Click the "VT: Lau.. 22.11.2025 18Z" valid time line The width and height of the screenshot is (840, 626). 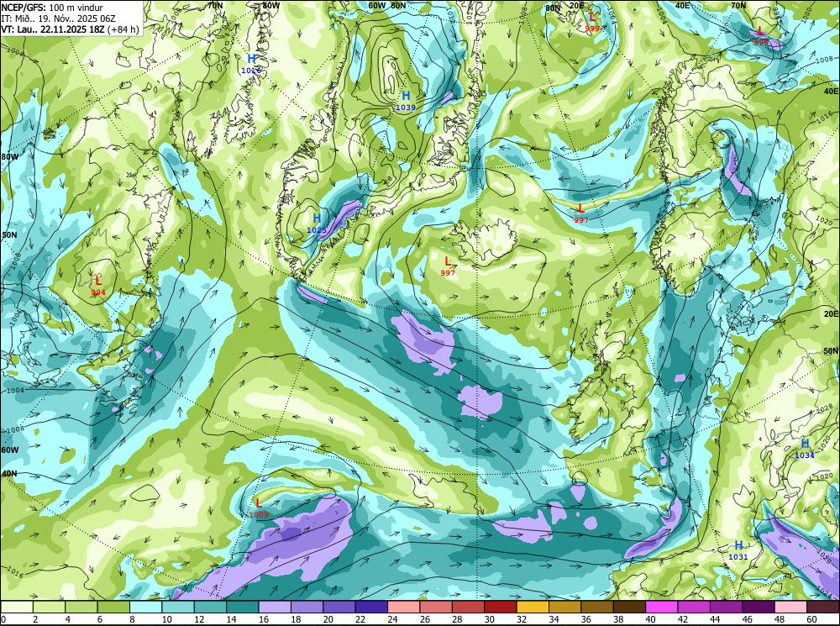coord(71,29)
